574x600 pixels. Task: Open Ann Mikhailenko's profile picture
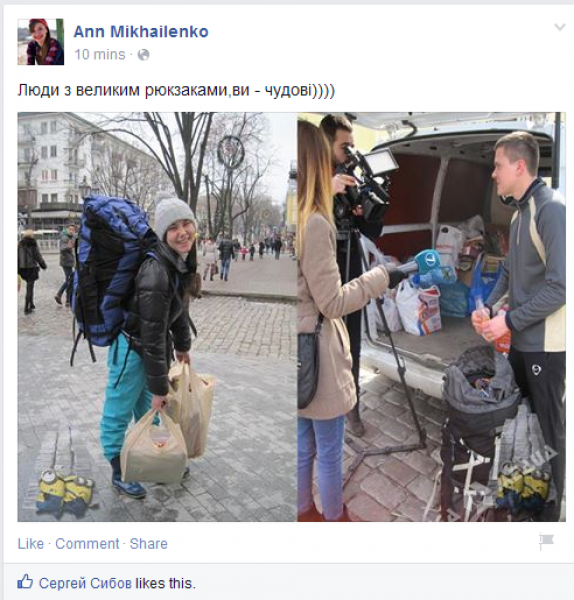[x=41, y=42]
